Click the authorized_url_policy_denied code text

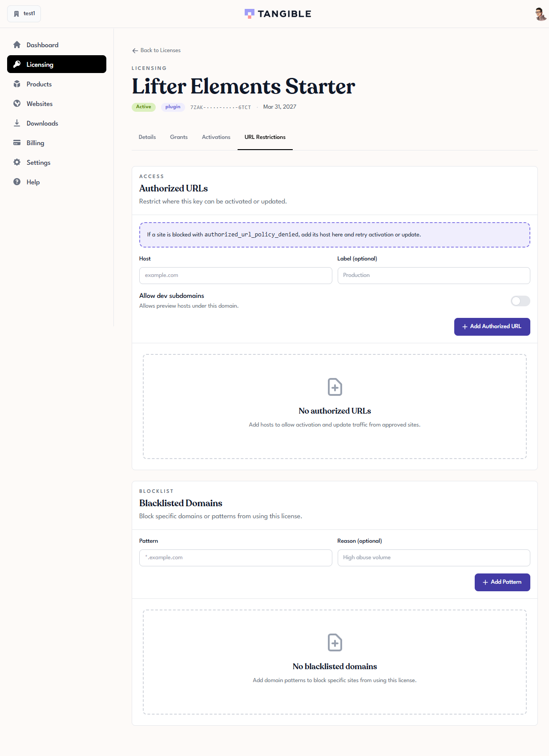251,235
